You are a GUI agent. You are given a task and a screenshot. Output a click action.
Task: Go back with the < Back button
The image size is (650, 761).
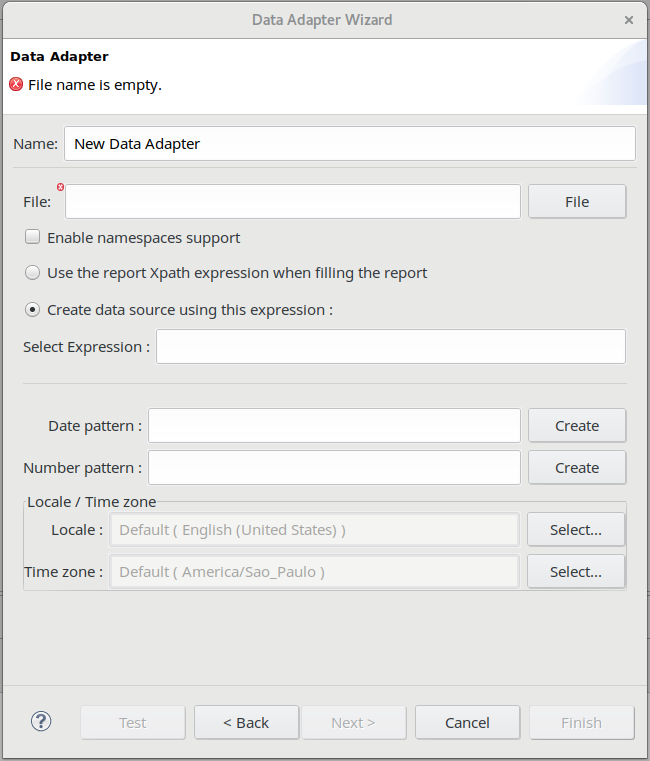[x=246, y=722]
